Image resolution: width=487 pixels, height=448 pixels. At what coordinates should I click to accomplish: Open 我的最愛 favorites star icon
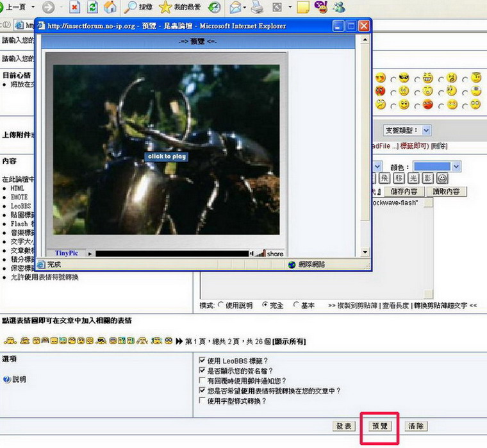pos(165,8)
